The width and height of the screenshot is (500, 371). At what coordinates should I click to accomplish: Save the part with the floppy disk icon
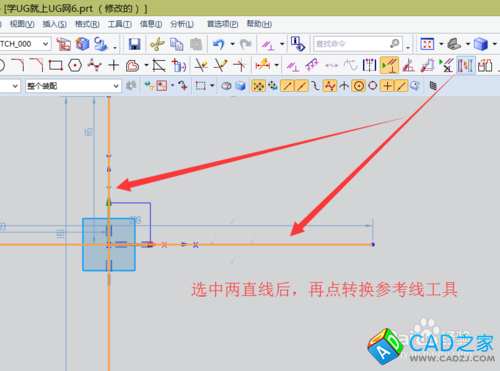[134, 44]
